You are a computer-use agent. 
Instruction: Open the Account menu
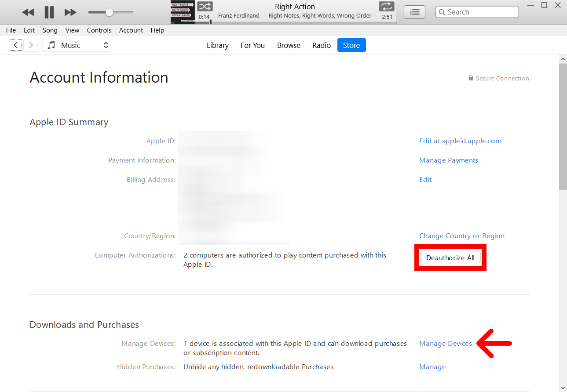[131, 30]
